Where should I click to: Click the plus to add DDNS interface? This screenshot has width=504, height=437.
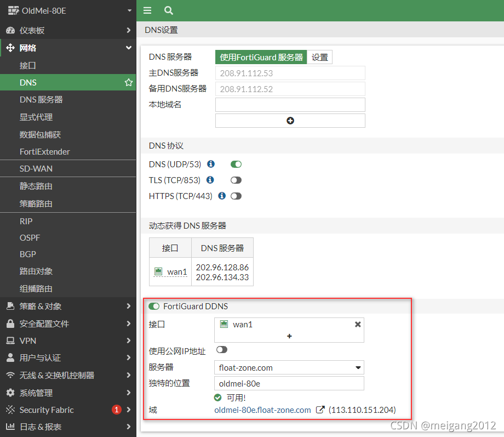click(x=289, y=336)
